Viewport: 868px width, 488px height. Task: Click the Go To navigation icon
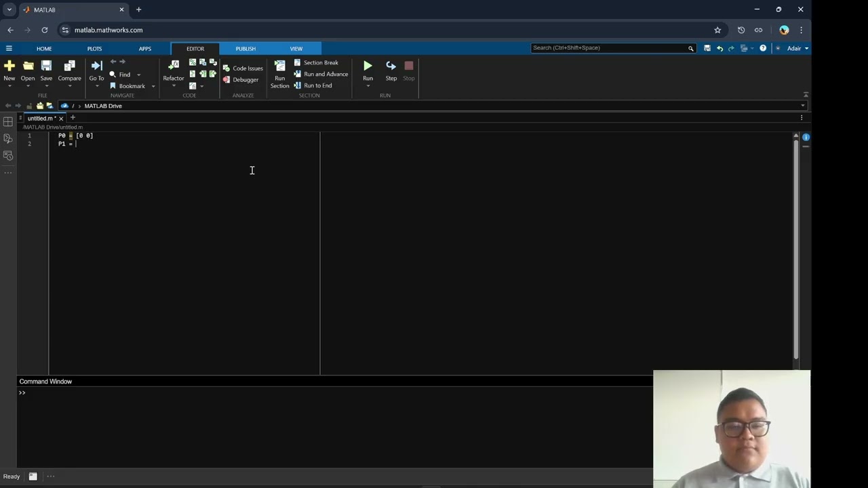click(96, 66)
